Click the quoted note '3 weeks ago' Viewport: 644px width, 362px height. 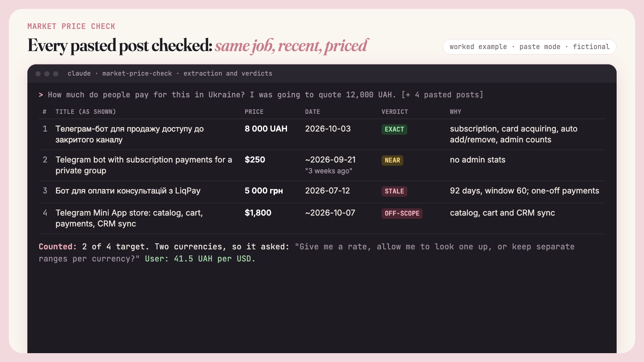(x=328, y=171)
